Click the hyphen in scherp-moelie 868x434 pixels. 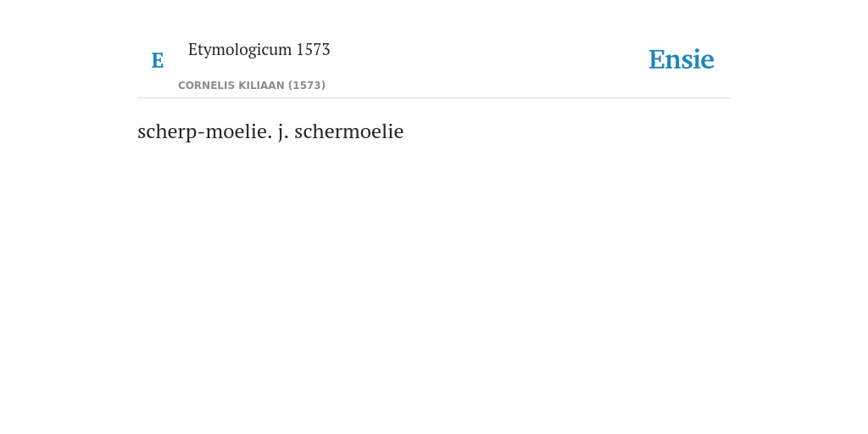tap(202, 133)
